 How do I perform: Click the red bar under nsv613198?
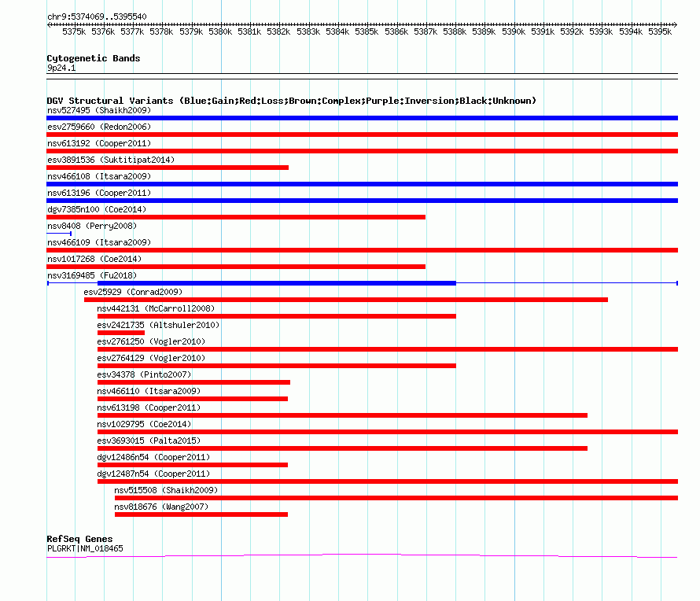(x=342, y=415)
